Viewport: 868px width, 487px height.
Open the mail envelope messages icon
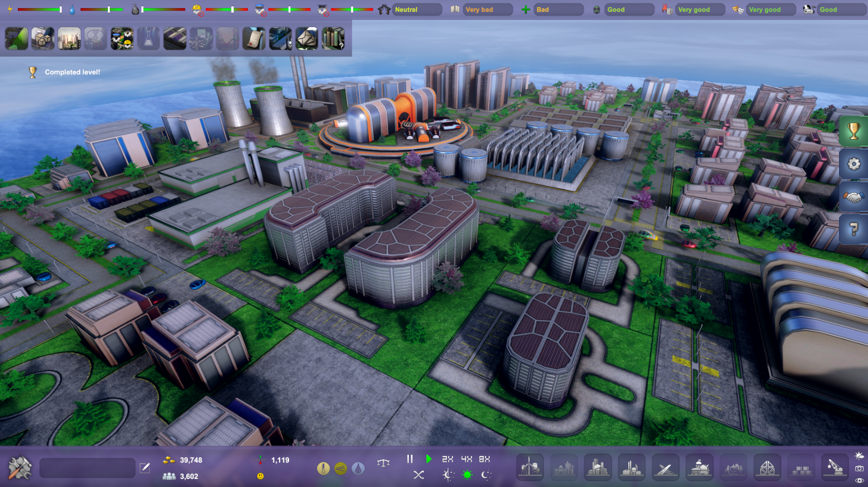point(307,39)
